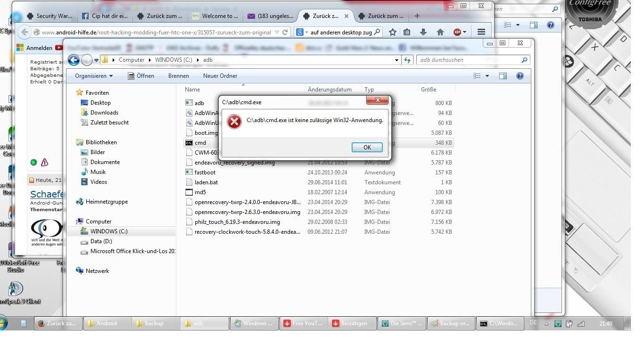Image resolution: width=644 pixels, height=362 pixels.
Task: Select Bibliotheken in the navigation pane
Action: point(101,142)
